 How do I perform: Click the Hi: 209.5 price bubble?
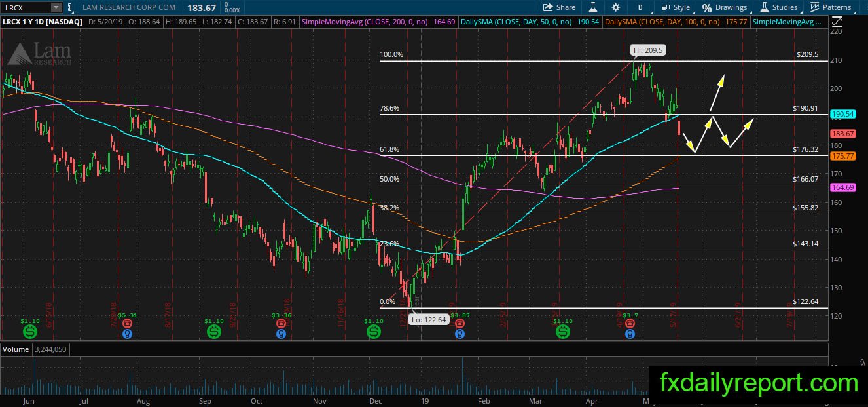(649, 50)
